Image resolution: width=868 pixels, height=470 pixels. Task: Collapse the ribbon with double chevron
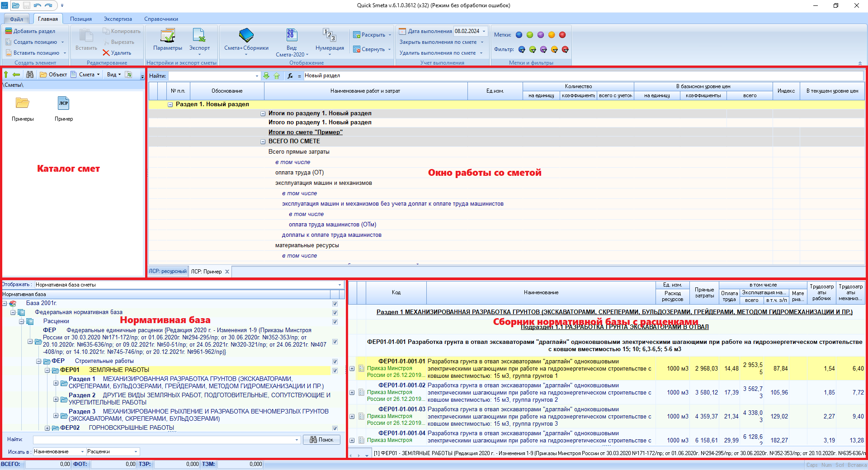tap(860, 63)
